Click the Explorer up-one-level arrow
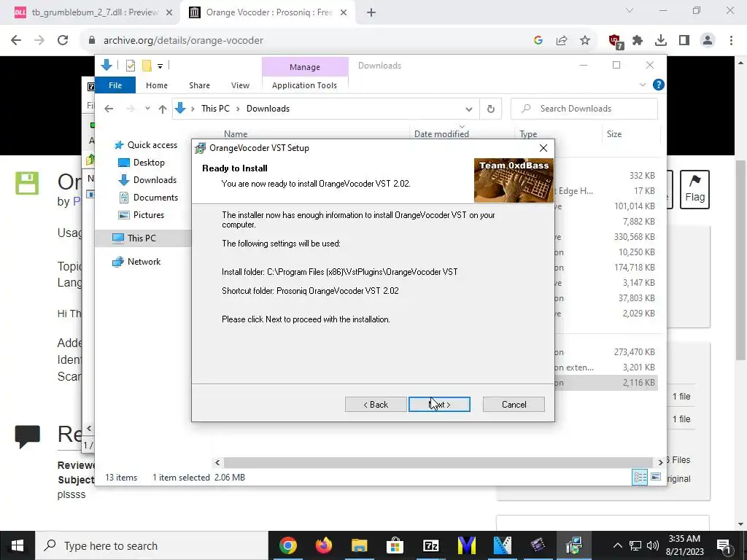 163,109
